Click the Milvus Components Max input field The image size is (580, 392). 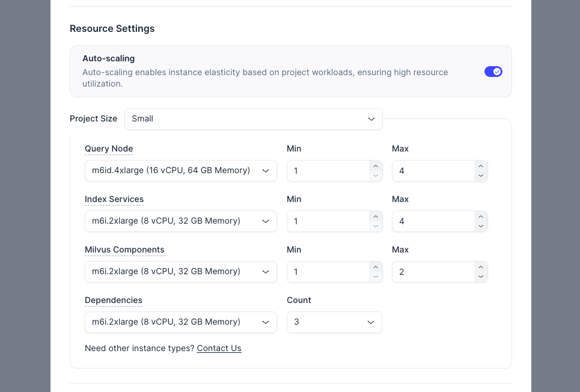point(433,272)
